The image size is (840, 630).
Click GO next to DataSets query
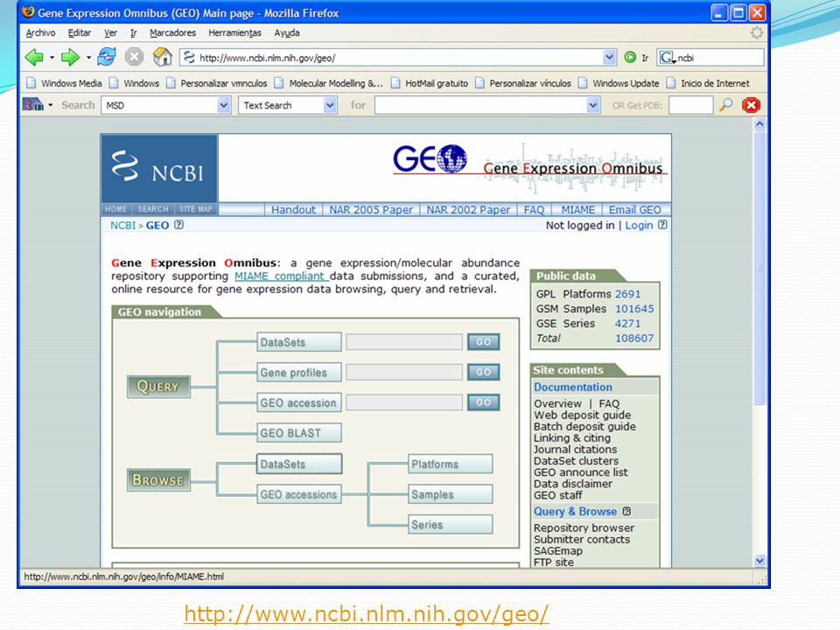483,342
